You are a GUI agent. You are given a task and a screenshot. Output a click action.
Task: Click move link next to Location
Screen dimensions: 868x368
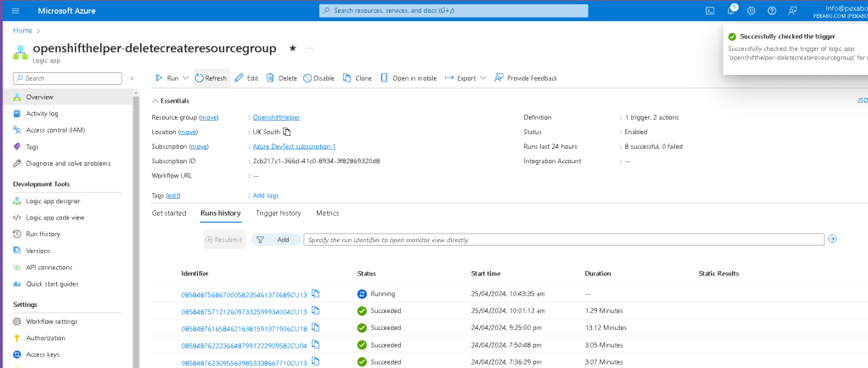pyautogui.click(x=189, y=132)
